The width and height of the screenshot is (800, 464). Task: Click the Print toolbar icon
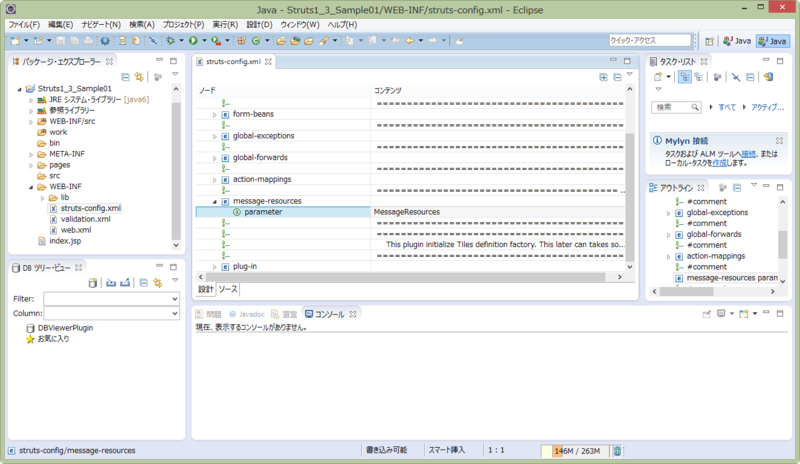88,41
